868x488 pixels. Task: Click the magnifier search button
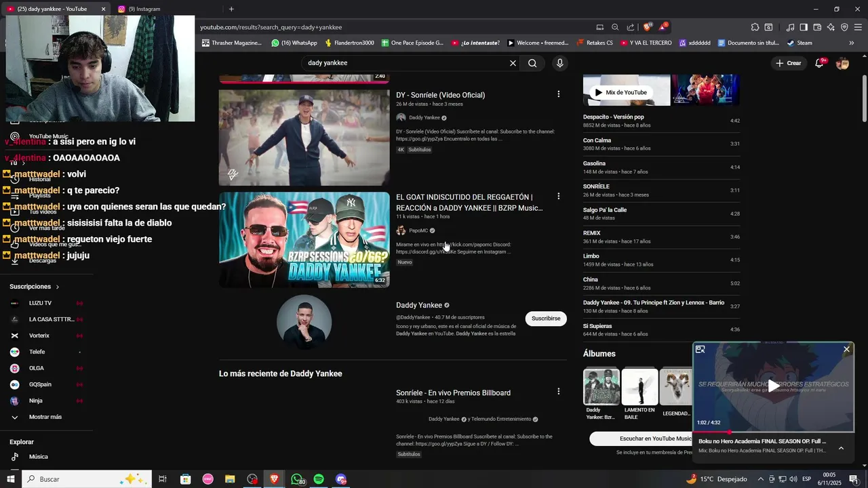point(532,63)
